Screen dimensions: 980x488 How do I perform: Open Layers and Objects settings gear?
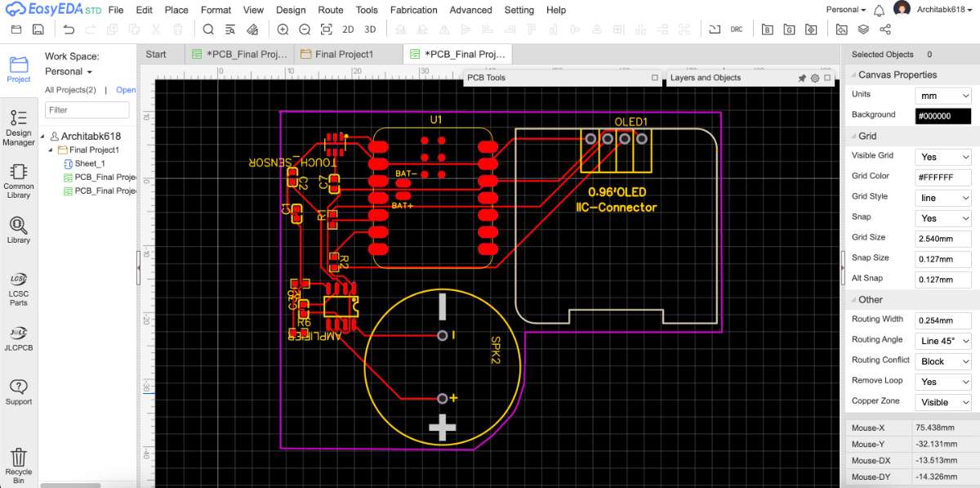(815, 78)
